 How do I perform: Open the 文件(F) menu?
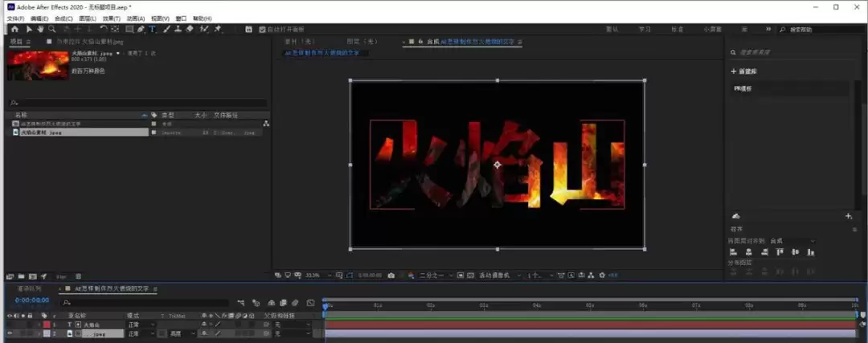15,18
